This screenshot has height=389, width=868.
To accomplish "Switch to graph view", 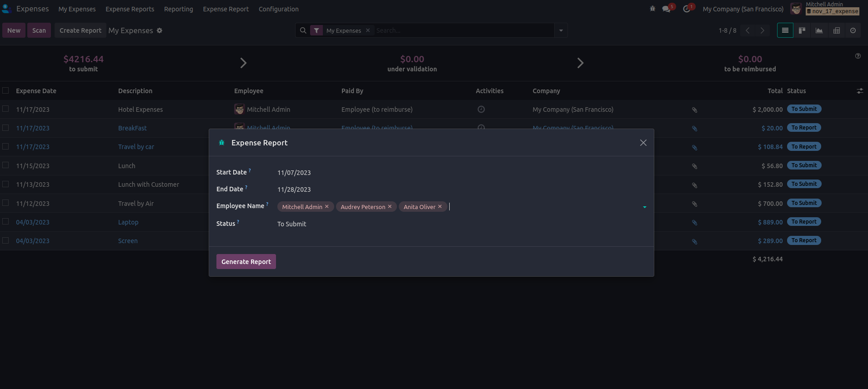I will click(x=819, y=30).
